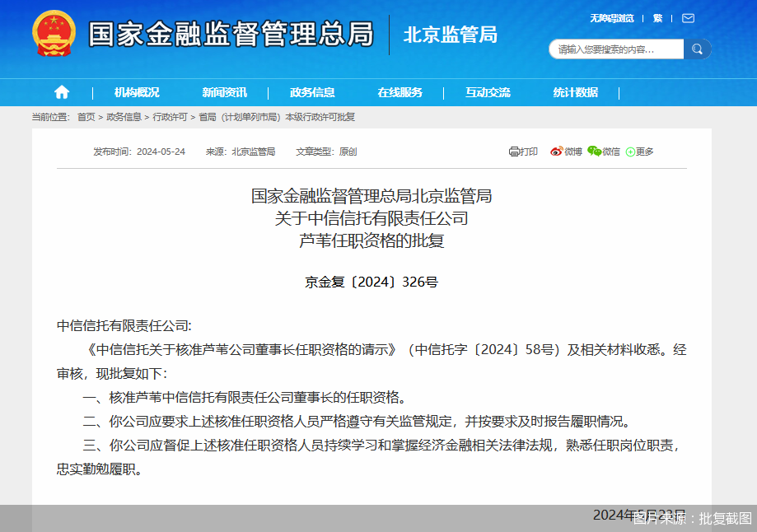Click the title line 关于中信信托有限责任公司
Viewport: 757px width, 532px height.
(371, 218)
